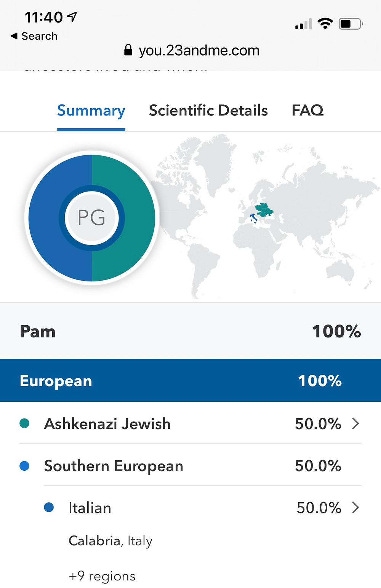
Task: Expand Ashkenazi Jewish details chevron
Action: [355, 423]
